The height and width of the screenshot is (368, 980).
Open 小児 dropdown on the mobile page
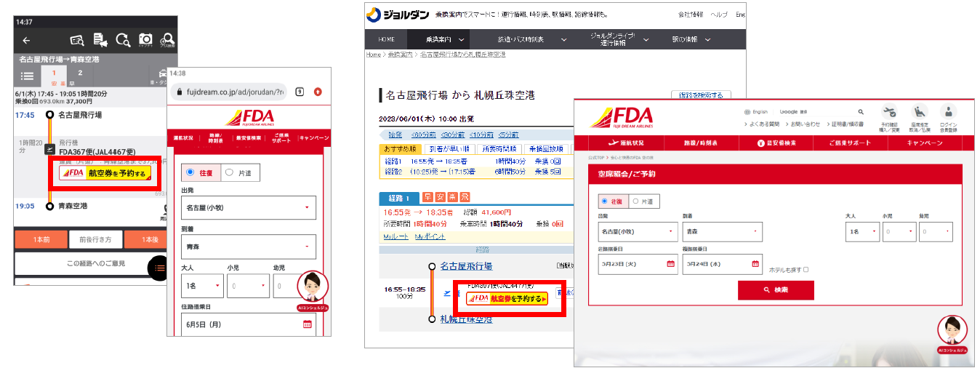click(x=247, y=286)
